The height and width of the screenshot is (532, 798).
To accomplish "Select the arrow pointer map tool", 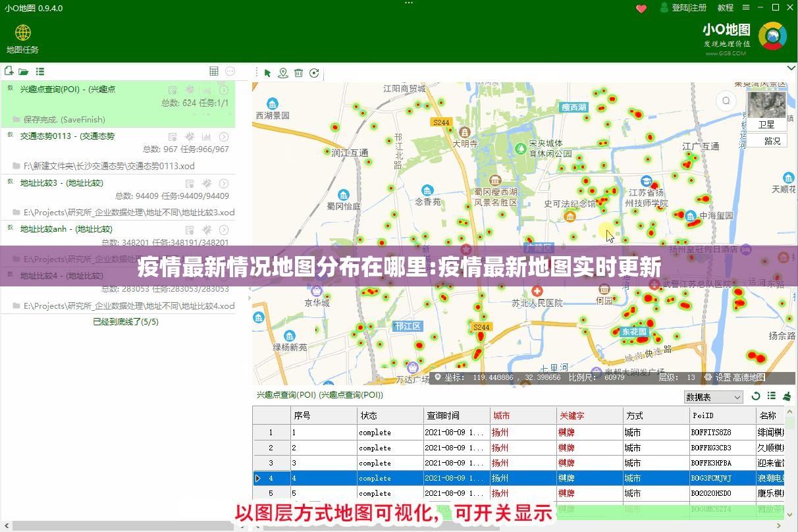I will [267, 73].
